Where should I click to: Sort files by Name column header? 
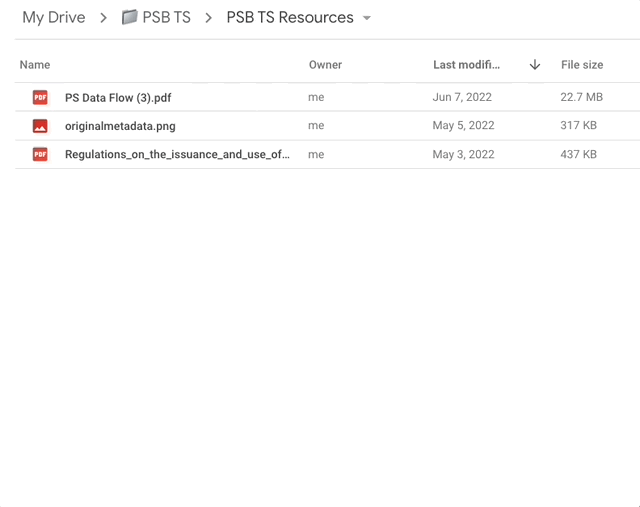35,64
